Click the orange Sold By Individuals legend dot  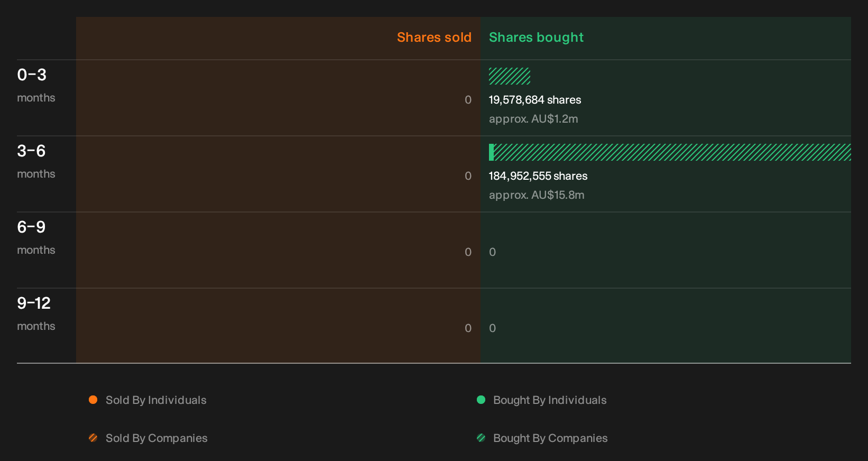(93, 400)
